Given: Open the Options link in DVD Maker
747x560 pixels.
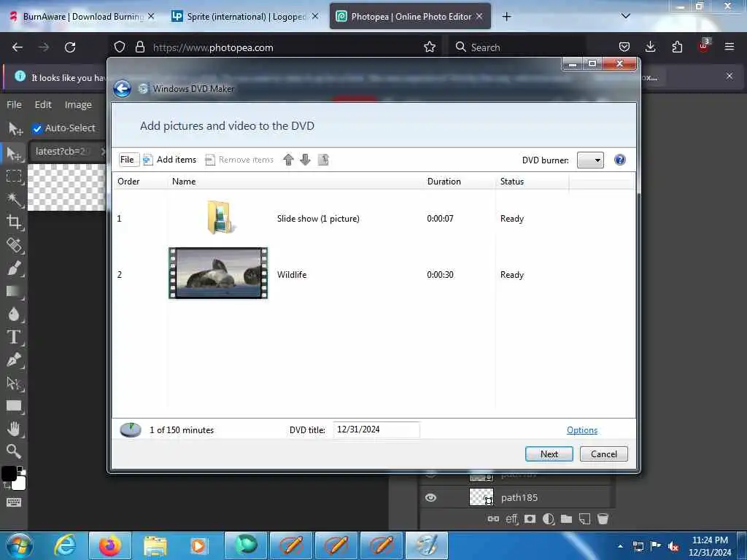Looking at the screenshot, I should (x=581, y=430).
